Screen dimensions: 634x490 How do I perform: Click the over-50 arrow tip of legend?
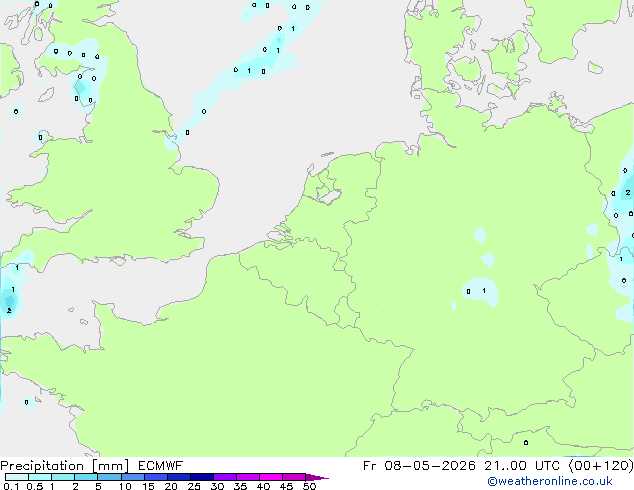(317, 478)
